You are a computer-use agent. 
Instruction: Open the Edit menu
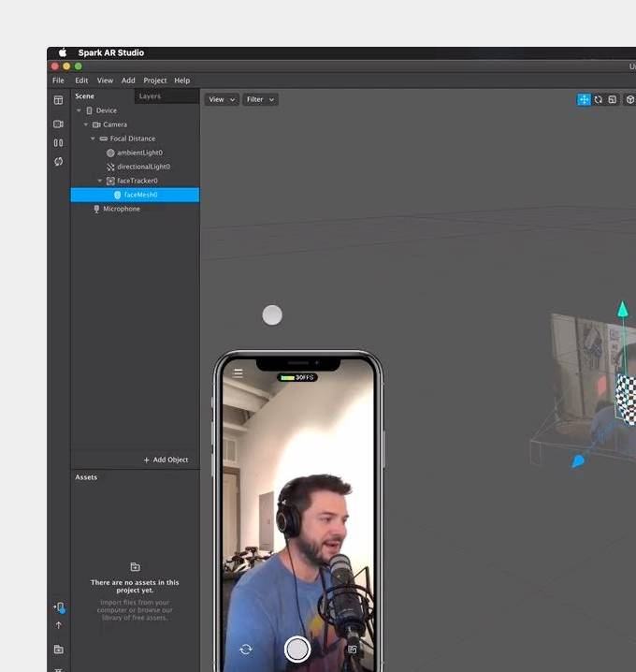click(81, 80)
